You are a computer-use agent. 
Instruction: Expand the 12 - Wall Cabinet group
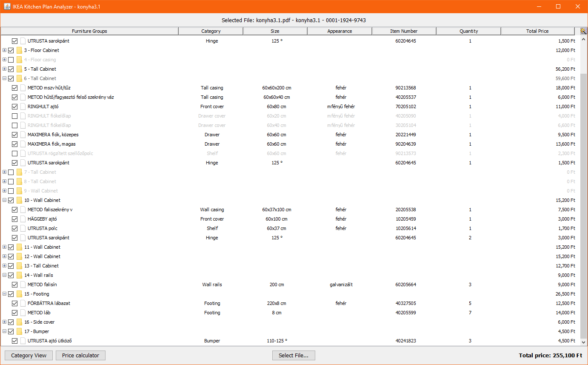(x=4, y=256)
